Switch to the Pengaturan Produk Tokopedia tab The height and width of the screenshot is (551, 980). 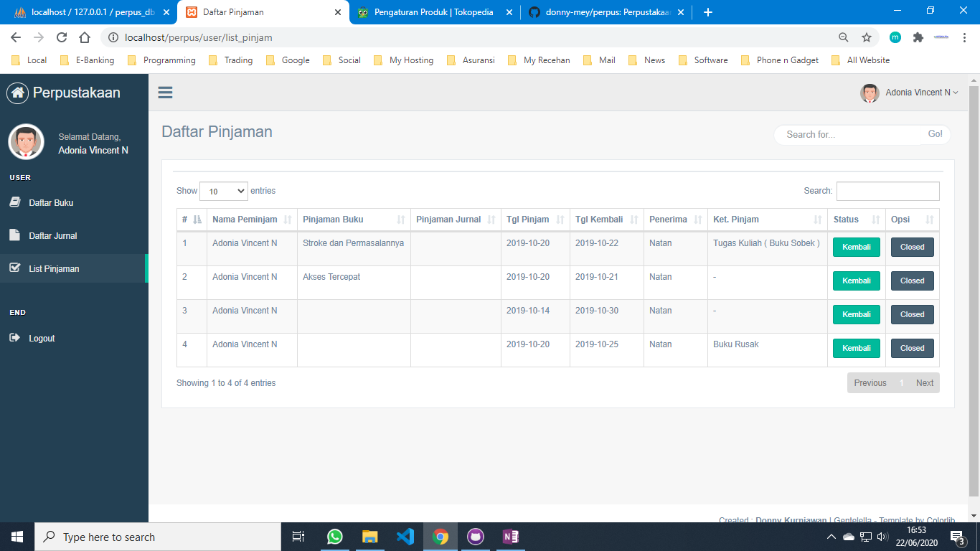point(433,12)
